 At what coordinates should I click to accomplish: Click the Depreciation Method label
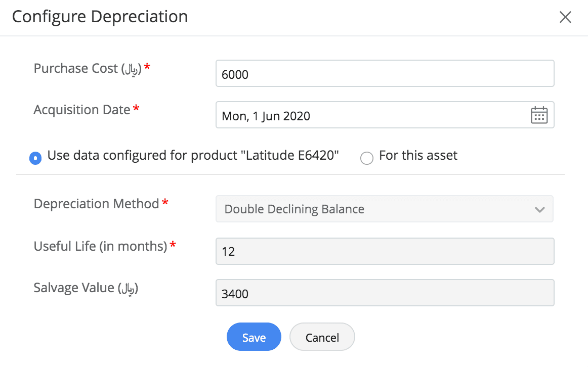96,204
